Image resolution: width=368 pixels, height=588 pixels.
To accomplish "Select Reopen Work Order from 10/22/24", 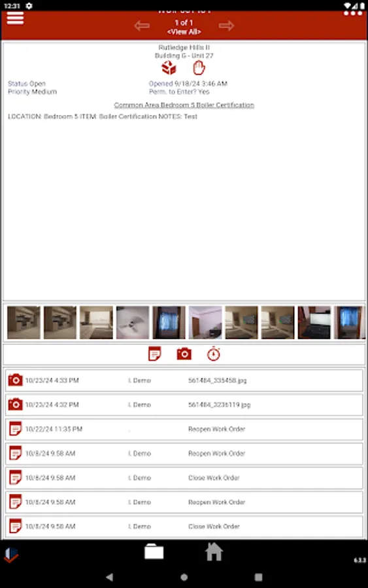I will (216, 429).
